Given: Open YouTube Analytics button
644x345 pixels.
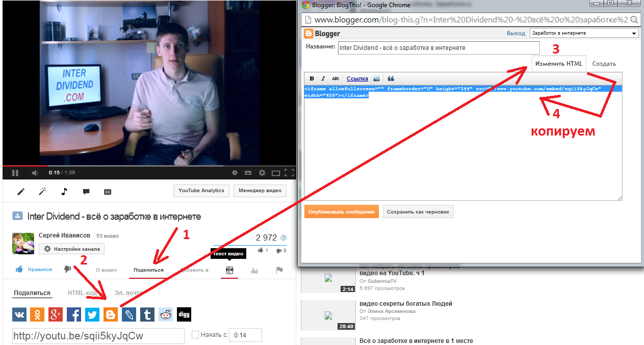Looking at the screenshot, I should pos(201,191).
